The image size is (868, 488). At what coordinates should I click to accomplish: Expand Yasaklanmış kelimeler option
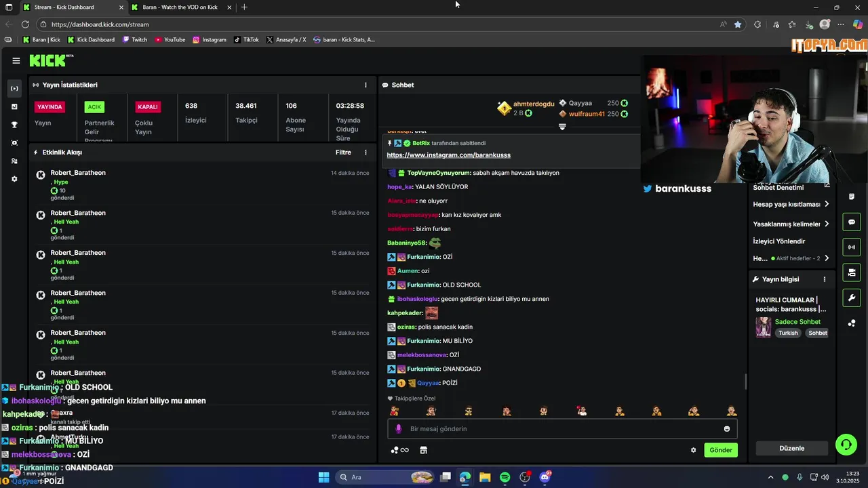click(791, 224)
